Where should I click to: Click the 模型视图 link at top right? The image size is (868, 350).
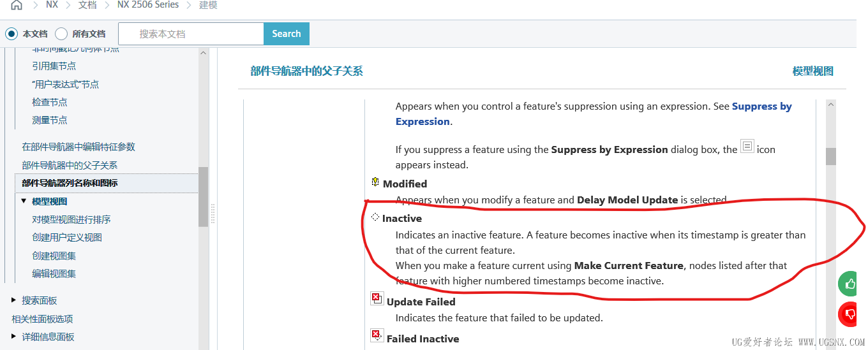(x=813, y=71)
